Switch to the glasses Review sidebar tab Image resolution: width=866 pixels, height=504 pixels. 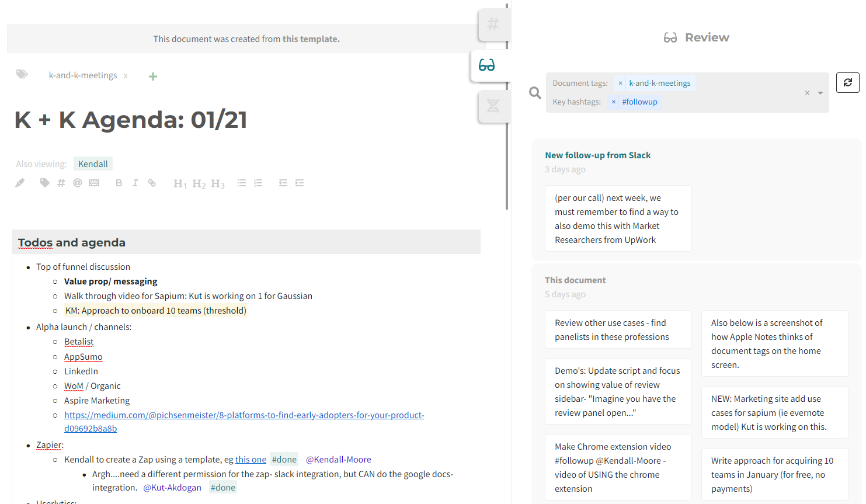point(487,65)
